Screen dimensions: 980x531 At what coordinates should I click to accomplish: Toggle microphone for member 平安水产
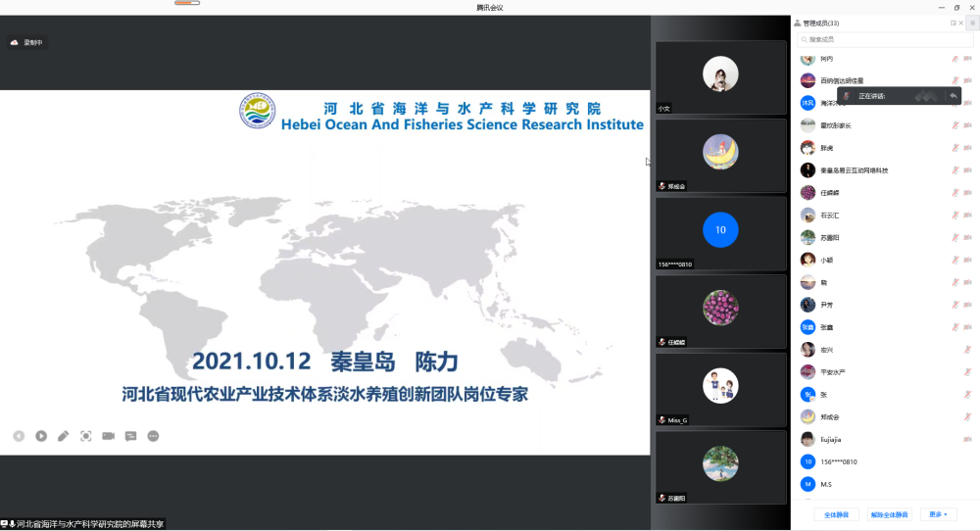[x=967, y=372]
